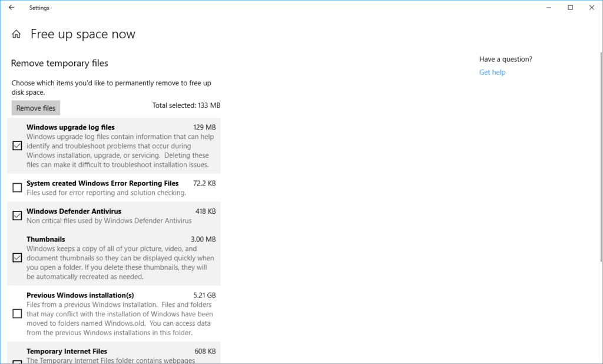Viewport: 603px width, 364px height.
Task: Select Previous Windows installation(s) for removal
Action: pos(16,313)
